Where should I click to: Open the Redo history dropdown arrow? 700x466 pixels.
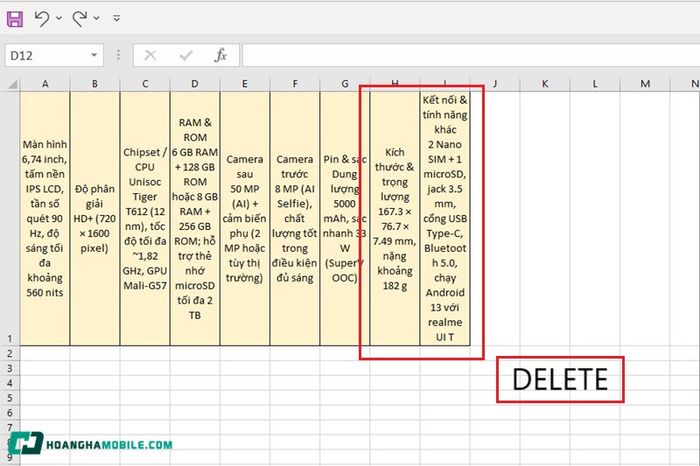click(x=96, y=18)
